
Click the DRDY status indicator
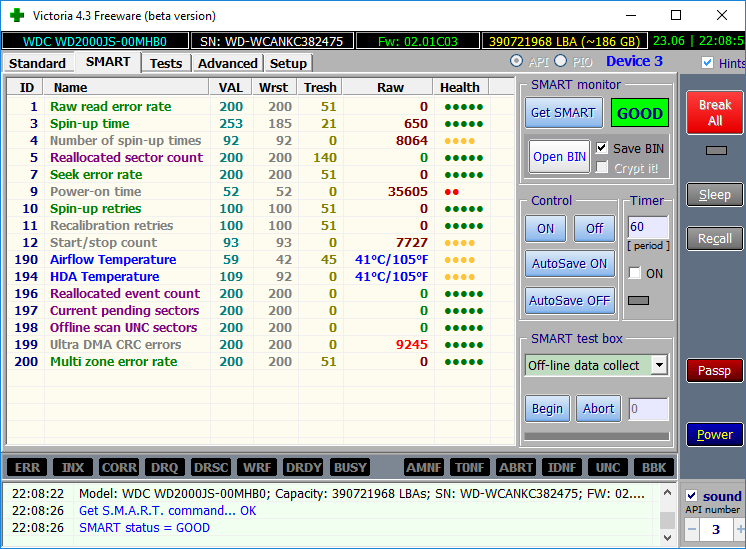coord(304,468)
